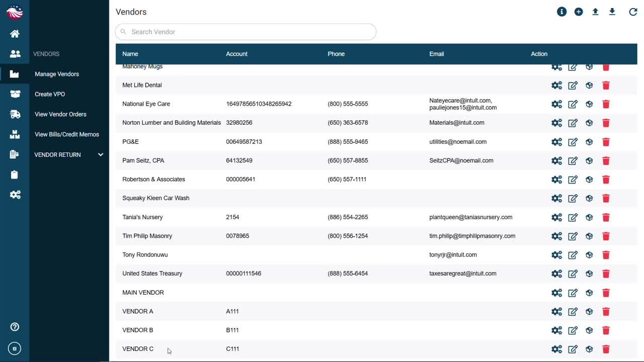
Task: Select the Met Life Dental vendor name
Action: click(x=142, y=85)
